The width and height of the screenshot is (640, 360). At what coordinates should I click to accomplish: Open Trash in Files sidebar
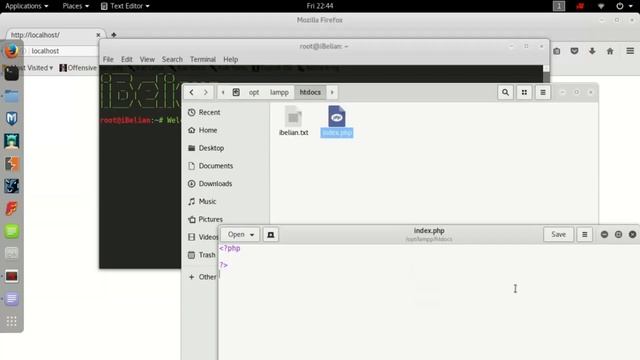(x=202, y=255)
